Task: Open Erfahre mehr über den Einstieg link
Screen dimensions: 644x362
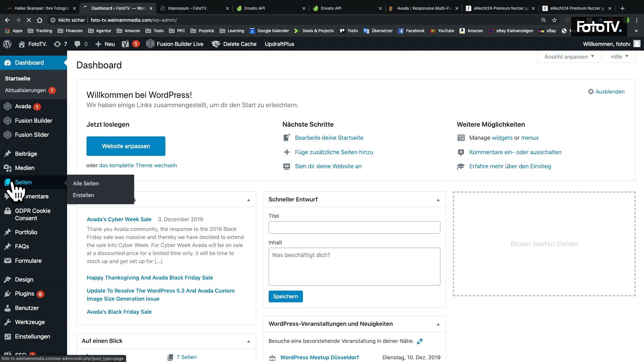Action: click(510, 166)
